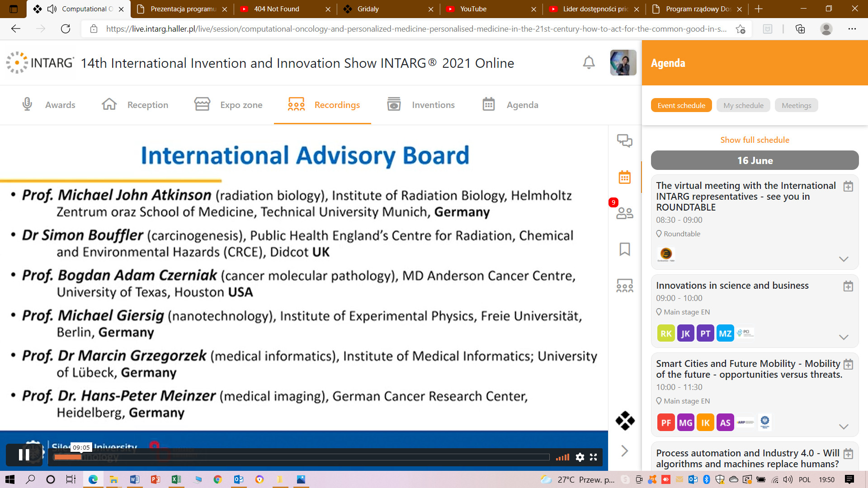Open browser collections icon
Viewport: 868px width, 488px height.
800,29
